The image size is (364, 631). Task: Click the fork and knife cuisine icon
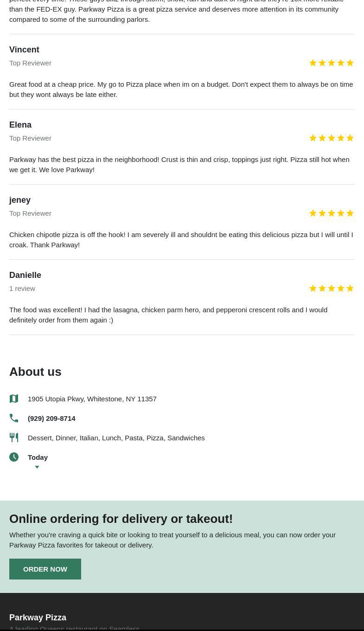click(x=14, y=438)
